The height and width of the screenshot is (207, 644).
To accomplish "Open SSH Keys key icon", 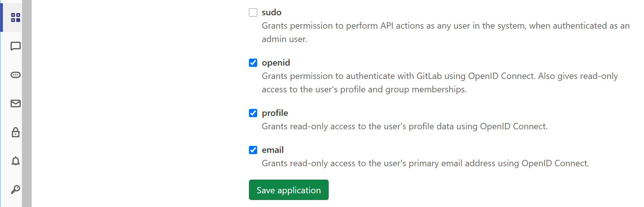I will point(15,189).
